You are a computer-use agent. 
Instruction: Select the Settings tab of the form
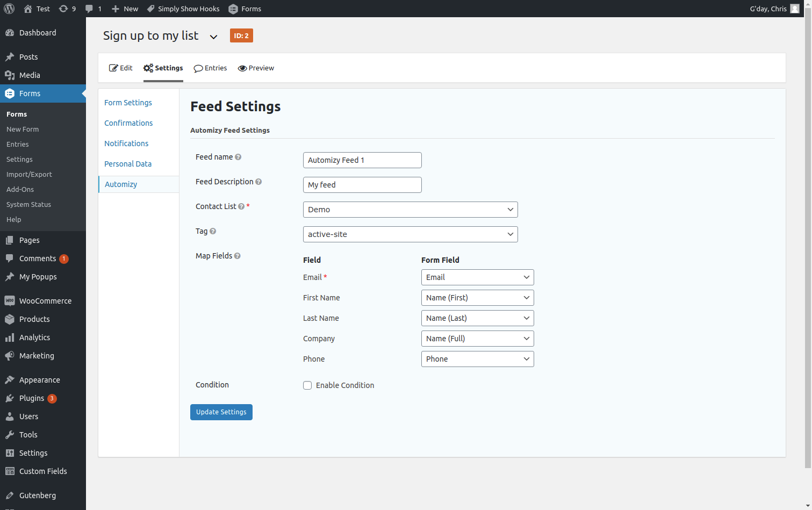(x=163, y=68)
